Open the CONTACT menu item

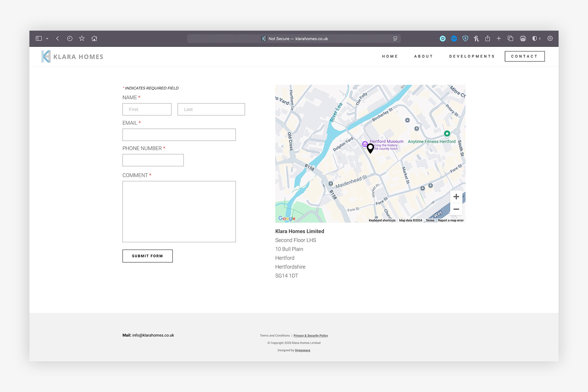point(525,56)
